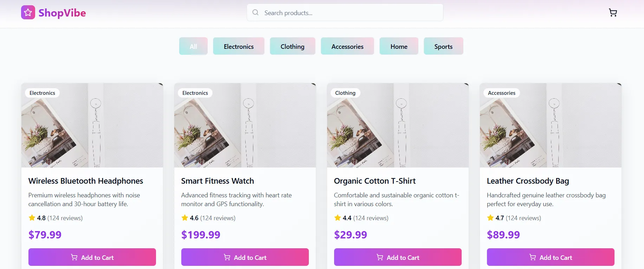Filter products by Electronics

tap(239, 46)
